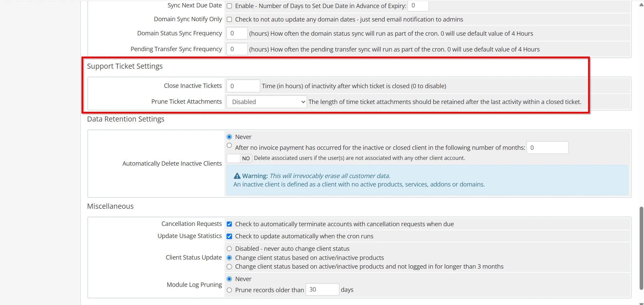Click the Prune Ticket Attachments label
Screen dimensions: 644x305
[x=187, y=102]
